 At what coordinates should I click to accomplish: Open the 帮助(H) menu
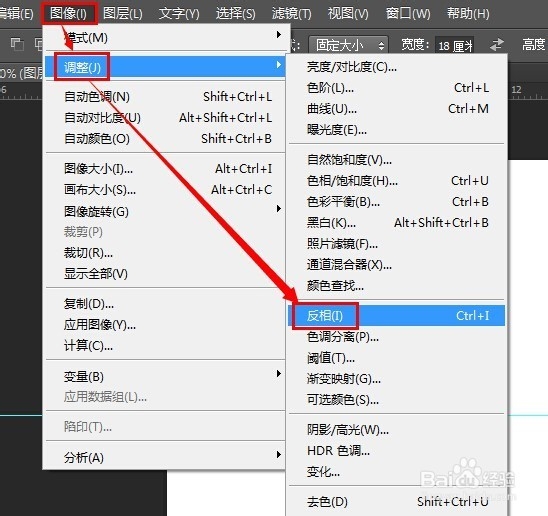coord(468,14)
